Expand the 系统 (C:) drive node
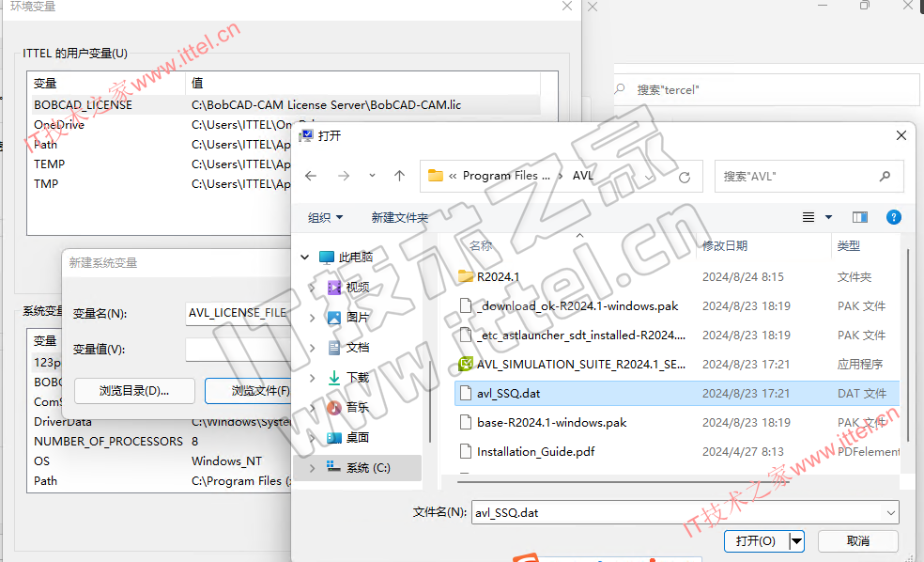The image size is (924, 562). coord(313,468)
